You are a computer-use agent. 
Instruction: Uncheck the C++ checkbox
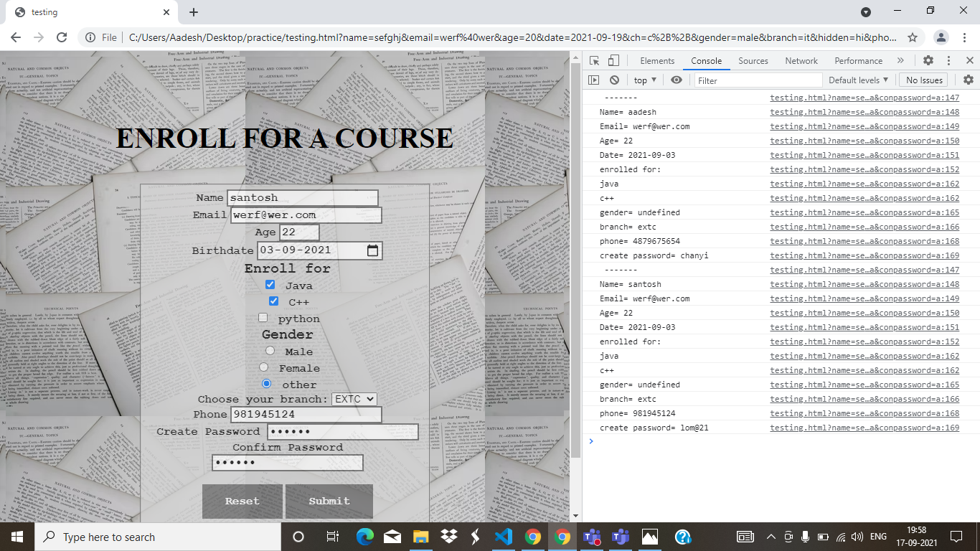pyautogui.click(x=273, y=301)
